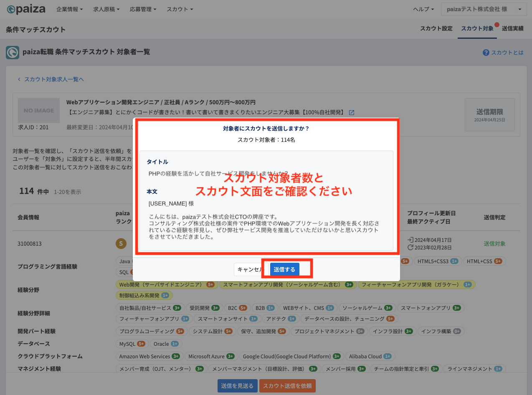The image size is (532, 395).
Task: Click the HTML+CSS skill tag
Action: click(x=484, y=261)
